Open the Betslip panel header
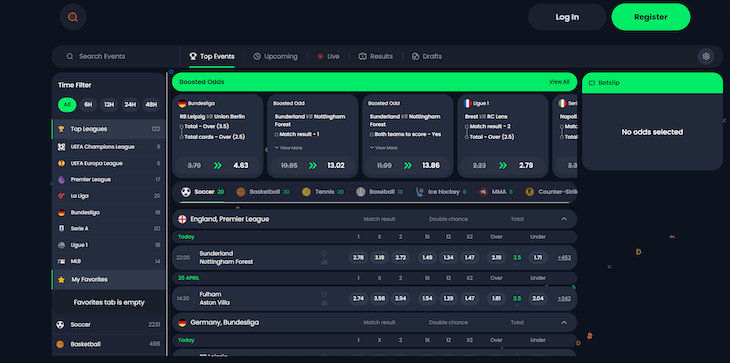Image resolution: width=730 pixels, height=363 pixels. click(652, 83)
